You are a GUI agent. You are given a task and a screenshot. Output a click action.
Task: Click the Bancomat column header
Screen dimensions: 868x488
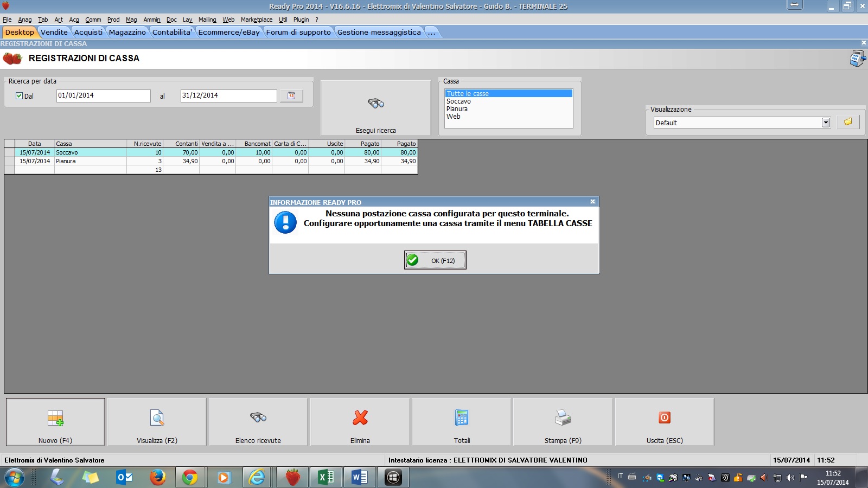254,144
